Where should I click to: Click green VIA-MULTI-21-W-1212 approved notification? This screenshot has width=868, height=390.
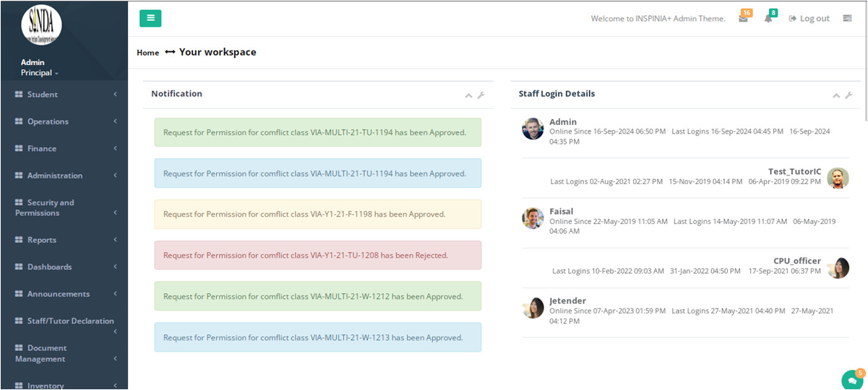[318, 296]
